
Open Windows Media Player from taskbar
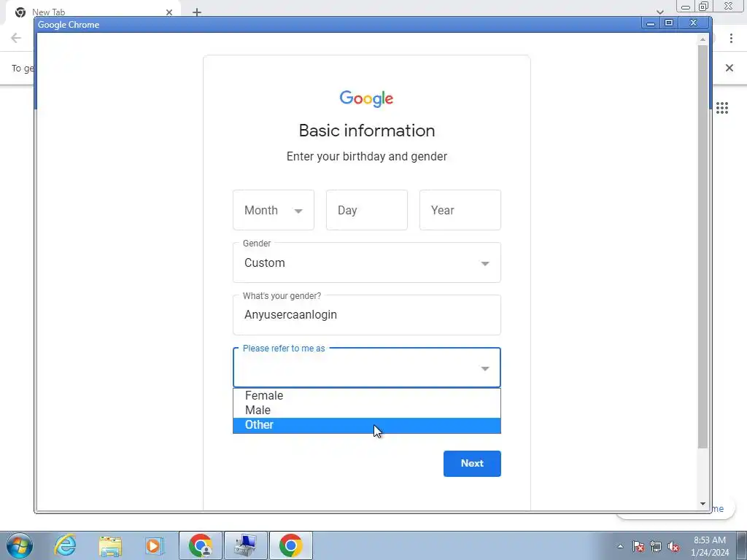154,545
